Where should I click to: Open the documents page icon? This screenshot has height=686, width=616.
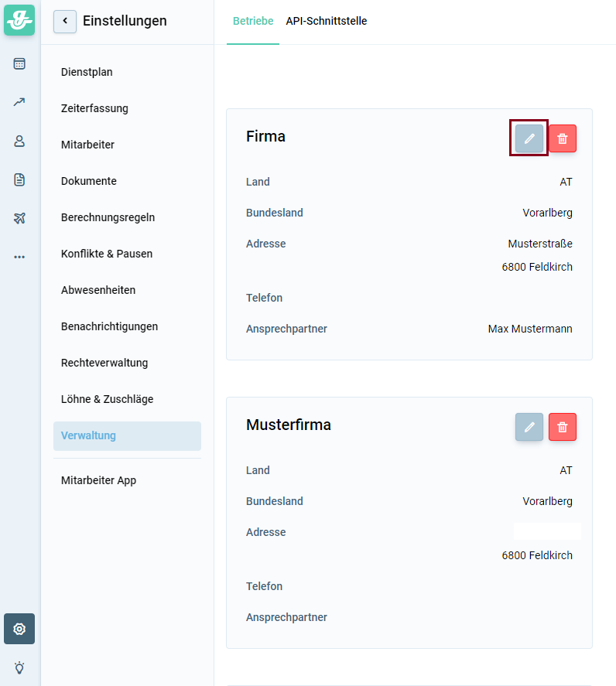[19, 179]
